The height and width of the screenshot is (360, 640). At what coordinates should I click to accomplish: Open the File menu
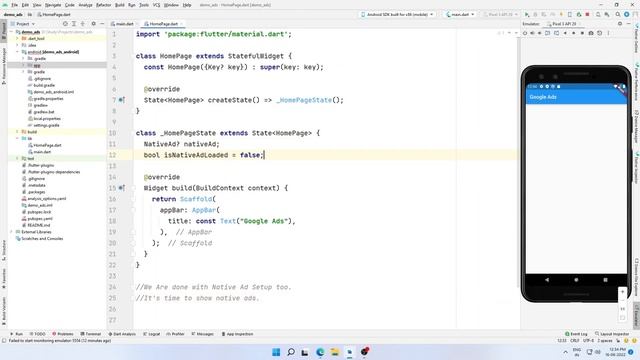[14, 5]
